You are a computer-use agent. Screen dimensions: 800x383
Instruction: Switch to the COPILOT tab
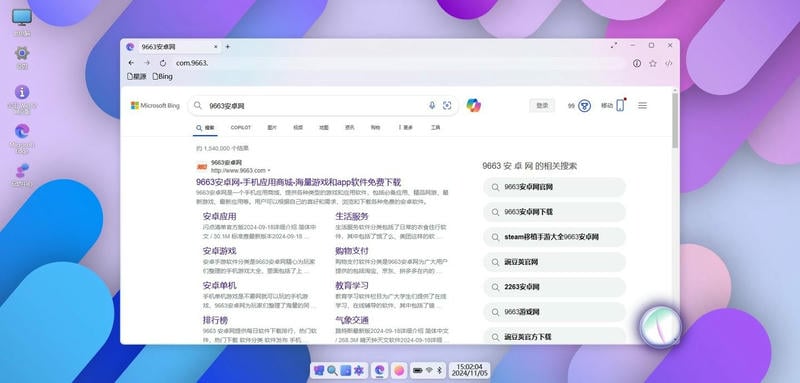[241, 127]
